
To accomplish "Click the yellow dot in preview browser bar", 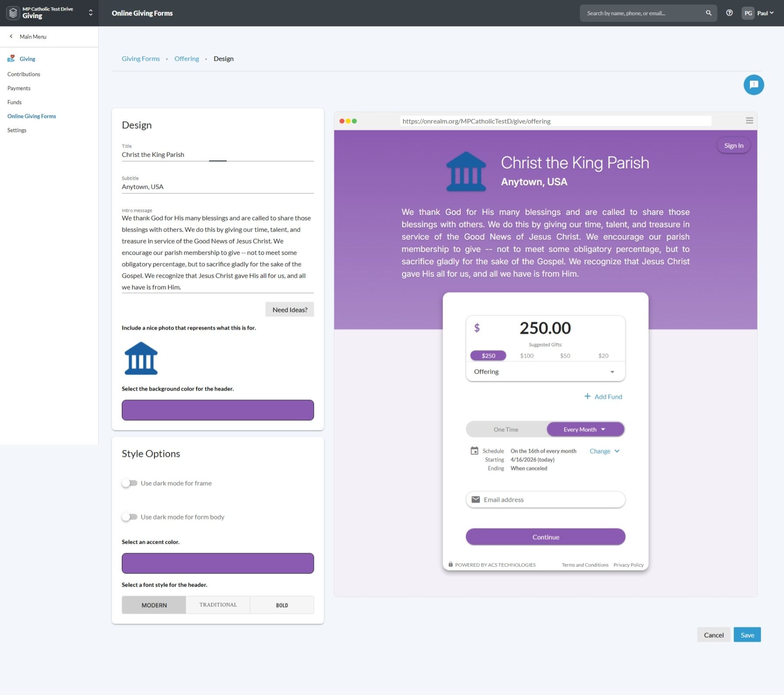I will [x=348, y=121].
